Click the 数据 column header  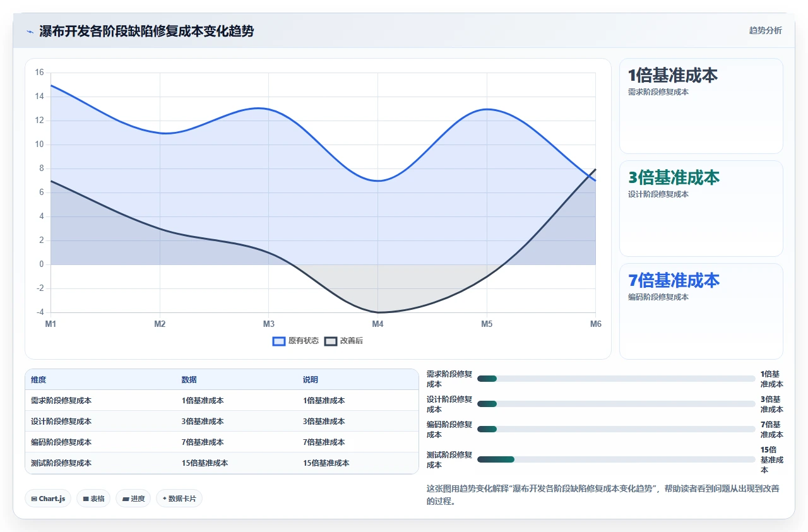[189, 380]
